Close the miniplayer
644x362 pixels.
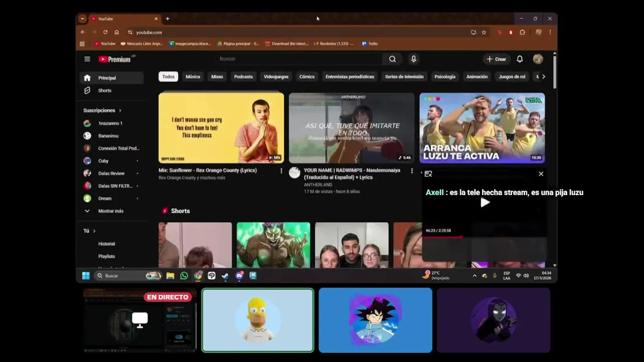541,174
